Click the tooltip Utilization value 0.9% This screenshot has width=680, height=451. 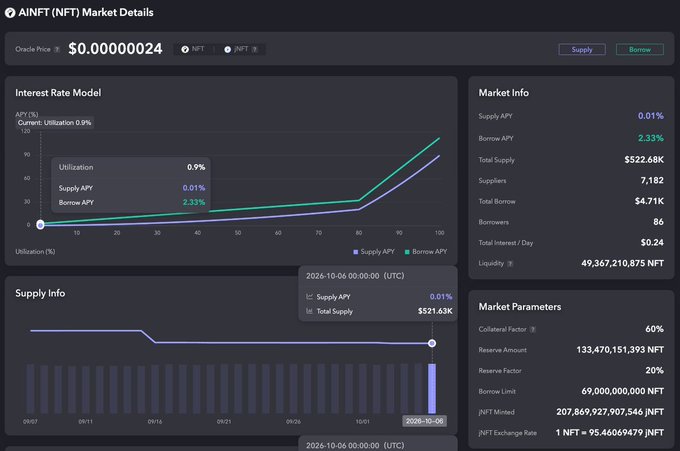[x=196, y=167]
